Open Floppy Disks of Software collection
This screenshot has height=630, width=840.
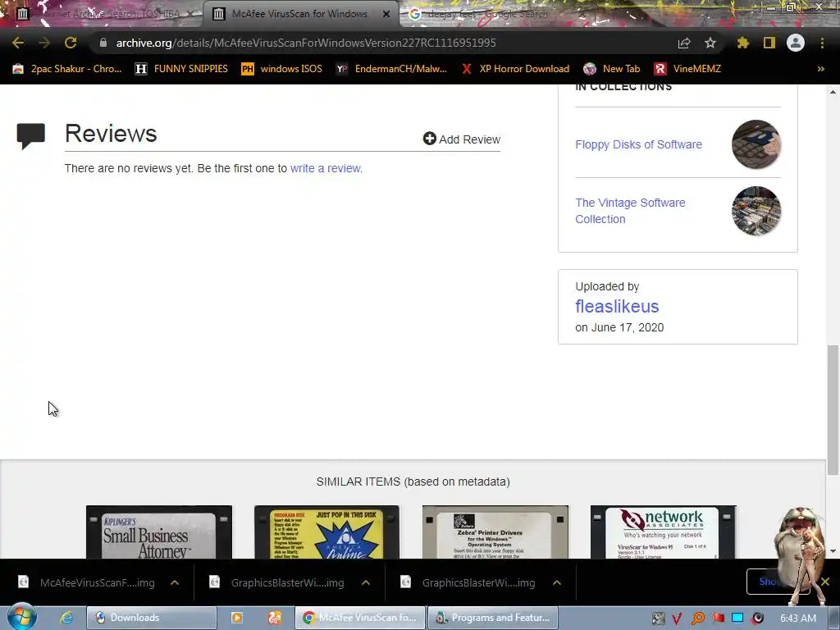[x=638, y=144]
